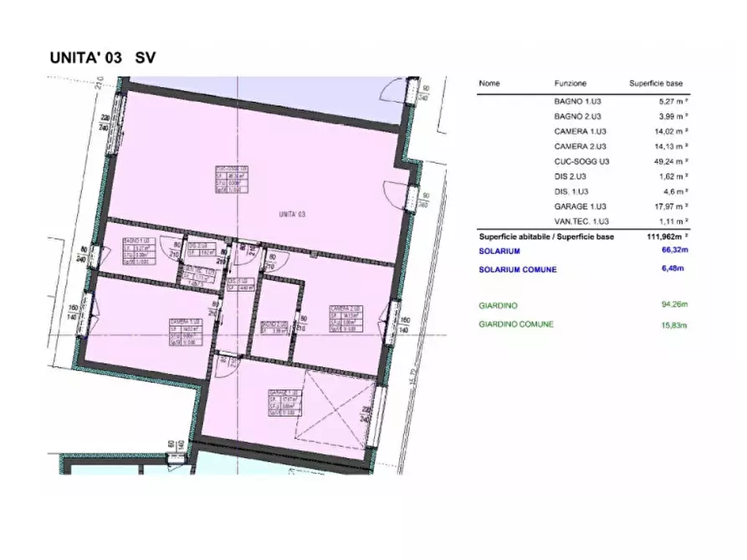
Task: Select the Nome column header
Action: coord(489,84)
